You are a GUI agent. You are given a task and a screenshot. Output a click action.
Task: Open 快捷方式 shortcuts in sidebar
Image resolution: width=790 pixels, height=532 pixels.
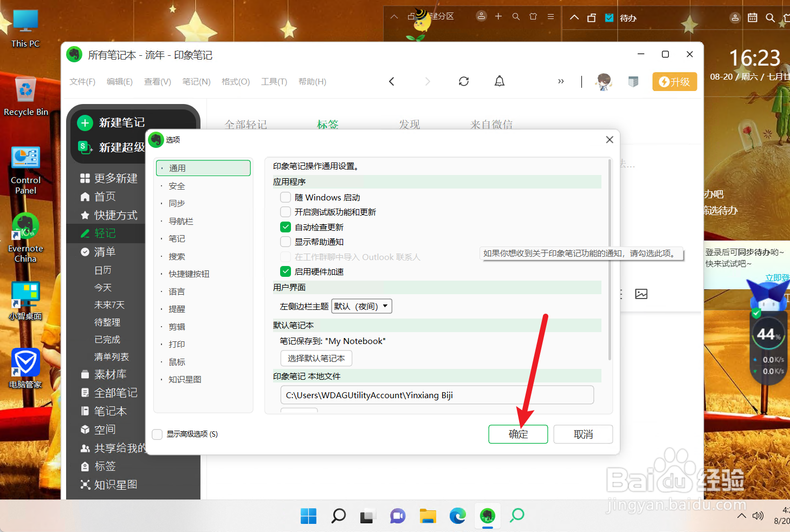coord(109,215)
